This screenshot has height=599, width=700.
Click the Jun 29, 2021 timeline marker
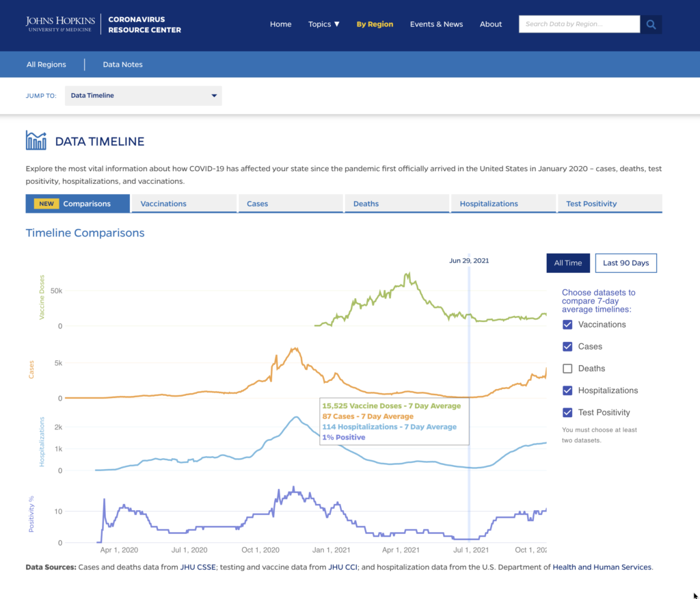[469, 261]
